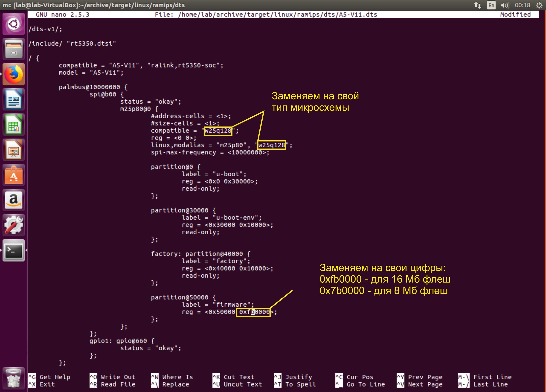Screen dimensions: 546x392
Task: Click the spi-max-frequency value line
Action: pyautogui.click(x=210, y=152)
